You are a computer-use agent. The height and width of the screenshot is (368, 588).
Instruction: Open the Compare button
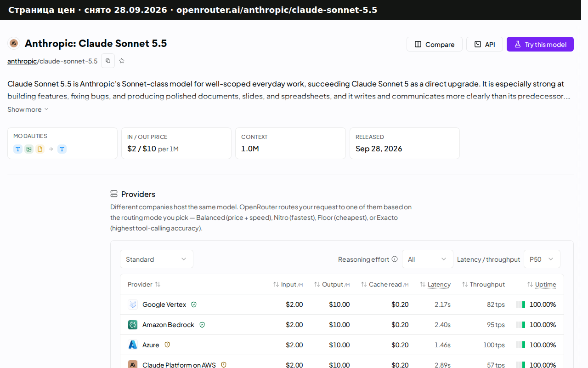point(435,44)
